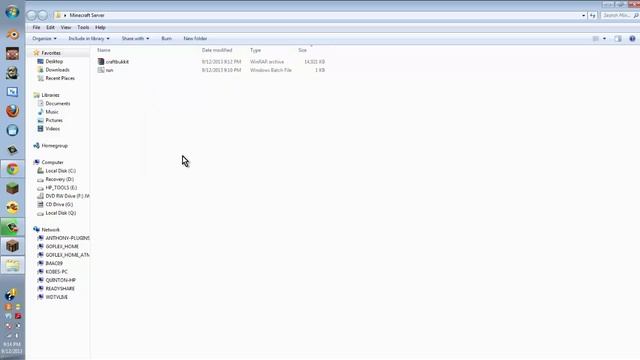Click the WinRAR archive type text

[267, 62]
